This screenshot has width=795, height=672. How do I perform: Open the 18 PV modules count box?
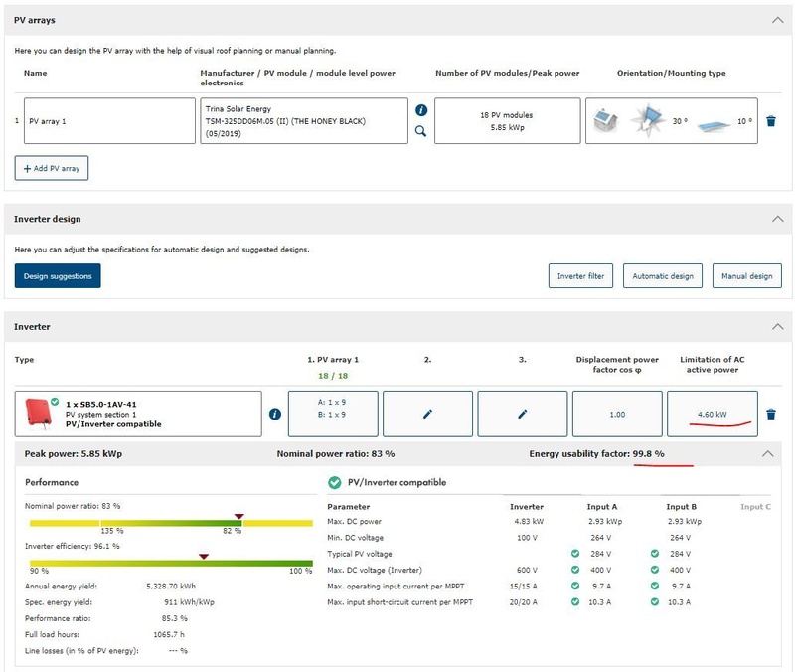point(507,120)
